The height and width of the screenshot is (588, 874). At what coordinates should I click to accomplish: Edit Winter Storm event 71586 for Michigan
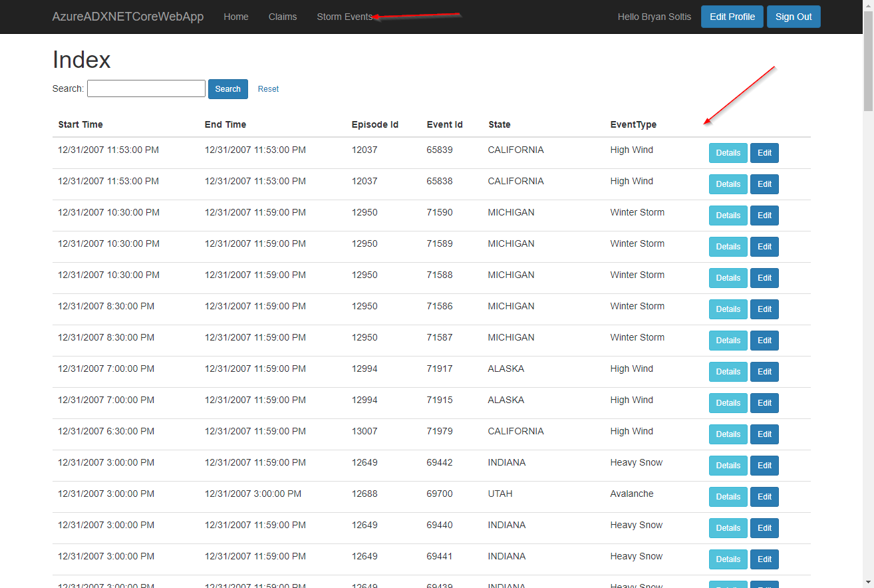click(x=764, y=309)
